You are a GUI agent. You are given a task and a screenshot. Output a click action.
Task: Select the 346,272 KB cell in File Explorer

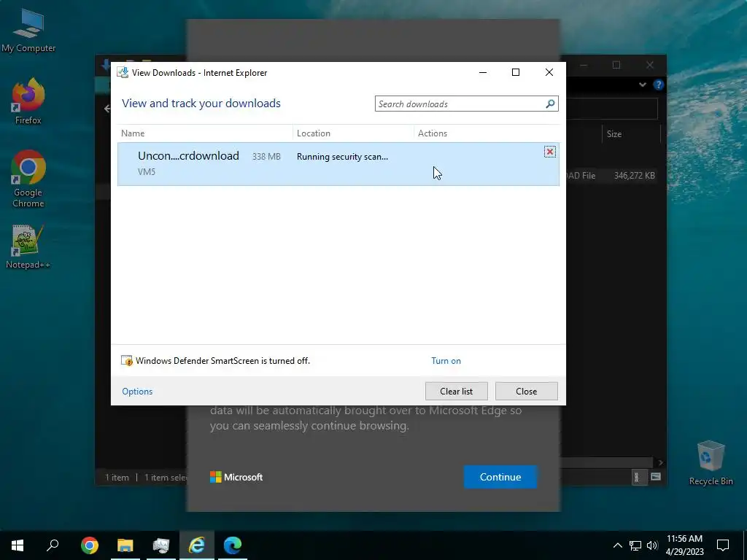[634, 176]
